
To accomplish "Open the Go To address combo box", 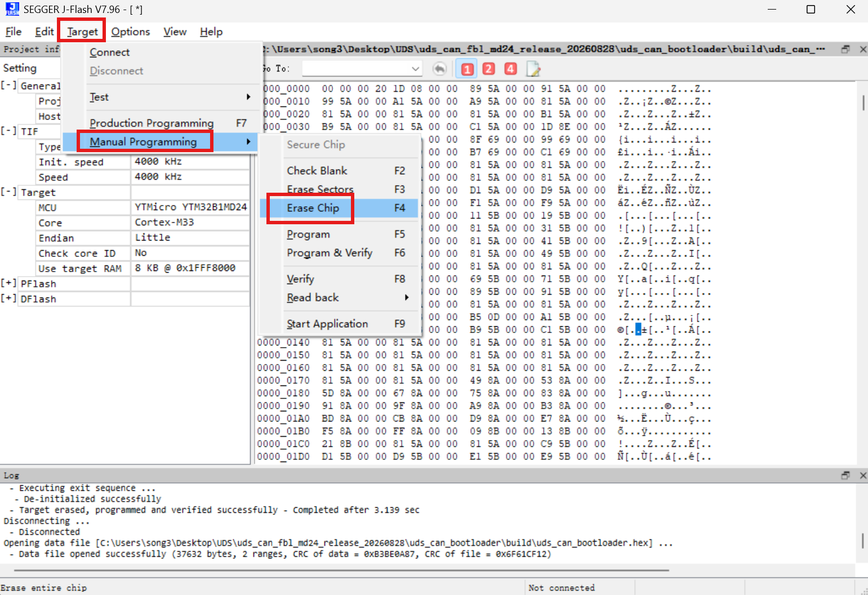I will (415, 69).
